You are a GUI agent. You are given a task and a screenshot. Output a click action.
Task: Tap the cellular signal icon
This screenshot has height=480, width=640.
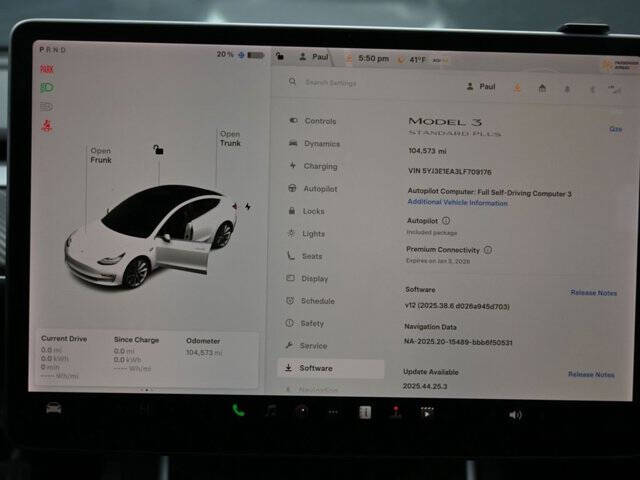pos(614,90)
